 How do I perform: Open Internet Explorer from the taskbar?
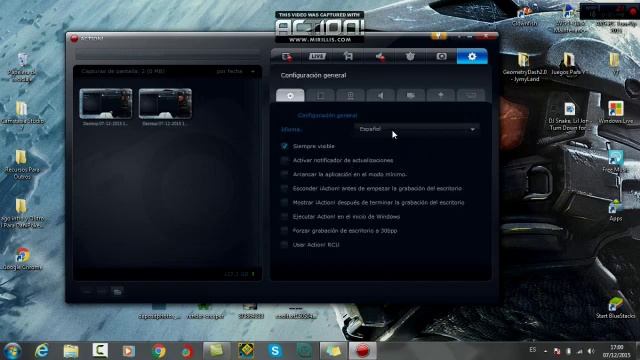click(x=42, y=351)
